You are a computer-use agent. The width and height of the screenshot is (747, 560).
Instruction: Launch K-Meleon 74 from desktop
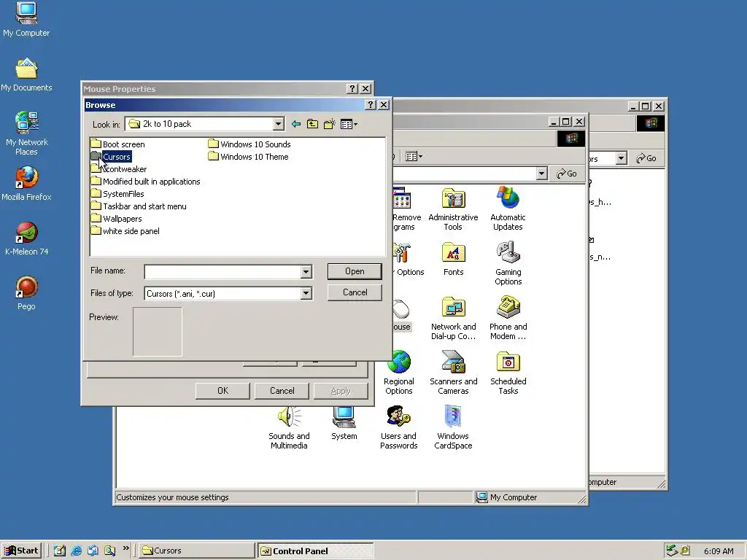coord(26,238)
